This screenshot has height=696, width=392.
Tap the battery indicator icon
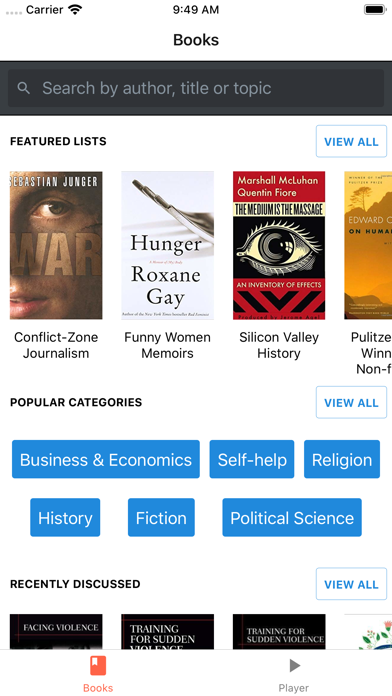(375, 9)
